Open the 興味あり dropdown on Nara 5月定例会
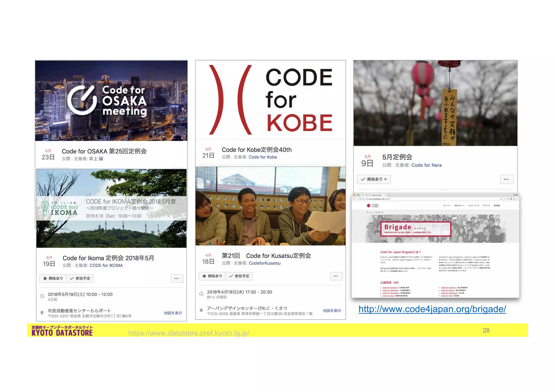The image size is (555, 392). [374, 179]
